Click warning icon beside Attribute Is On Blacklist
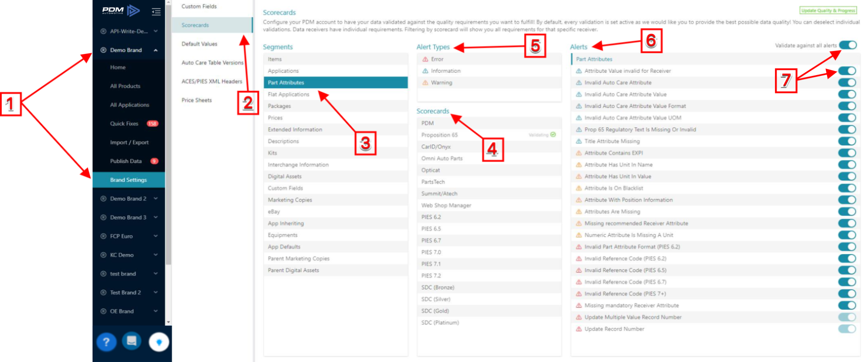This screenshot has height=362, width=868. 579,188
